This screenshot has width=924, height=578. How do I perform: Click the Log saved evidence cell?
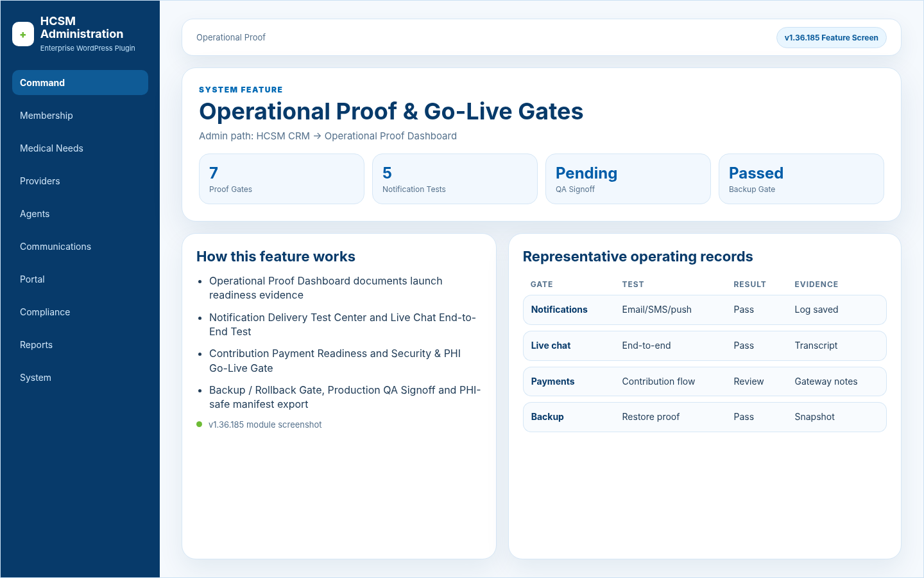pyautogui.click(x=816, y=310)
